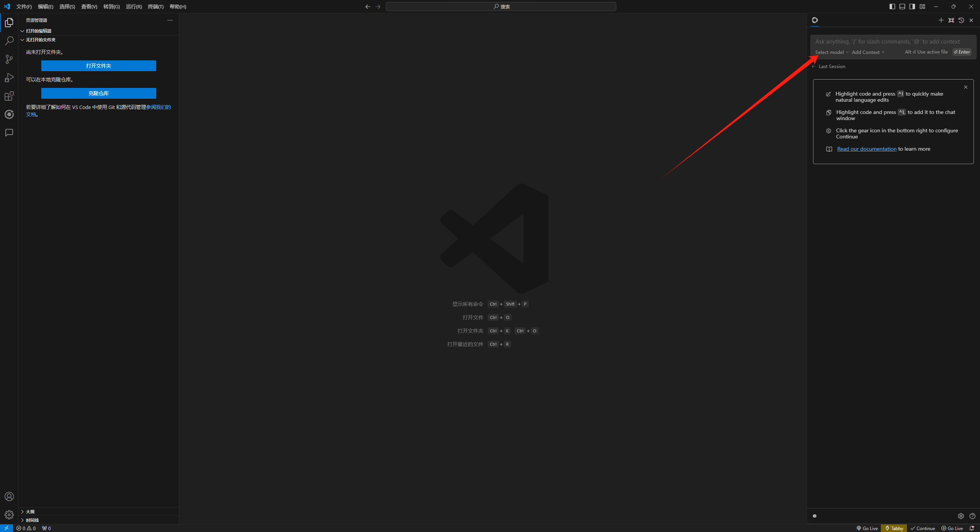Expand the Select model dropdown
Viewport: 980px width, 532px height.
click(831, 52)
